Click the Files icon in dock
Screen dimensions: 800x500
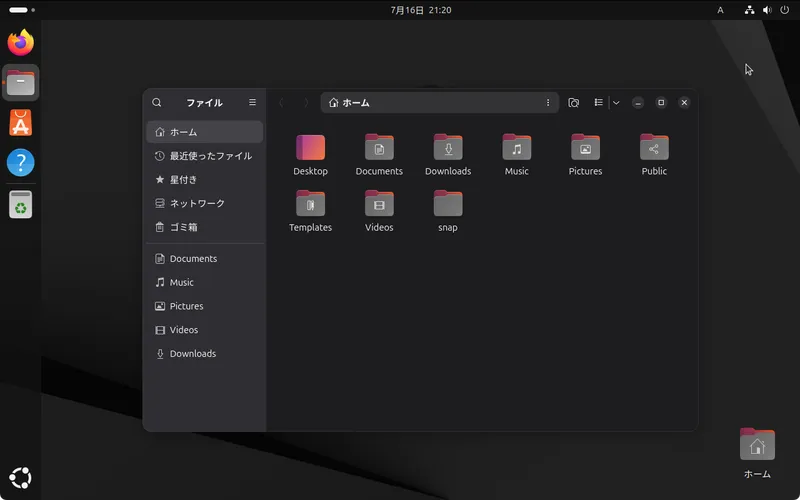click(20, 83)
